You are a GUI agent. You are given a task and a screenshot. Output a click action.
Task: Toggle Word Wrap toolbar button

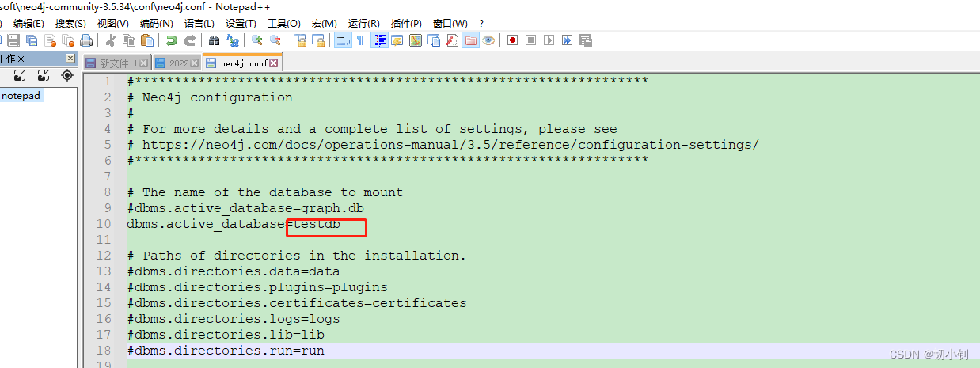[343, 40]
